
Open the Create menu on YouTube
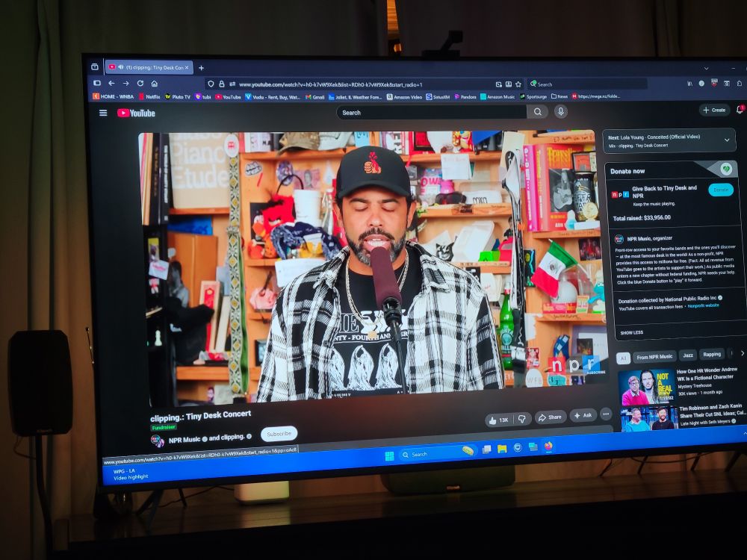tap(715, 110)
